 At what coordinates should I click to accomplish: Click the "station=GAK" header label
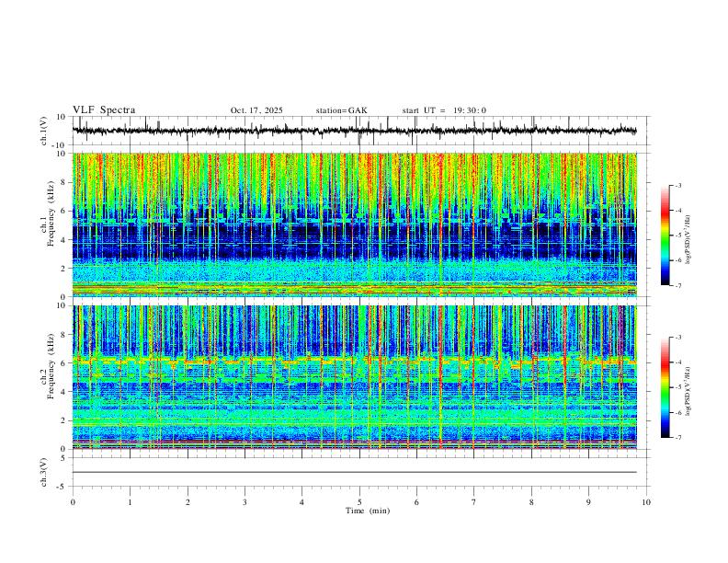pyautogui.click(x=341, y=110)
